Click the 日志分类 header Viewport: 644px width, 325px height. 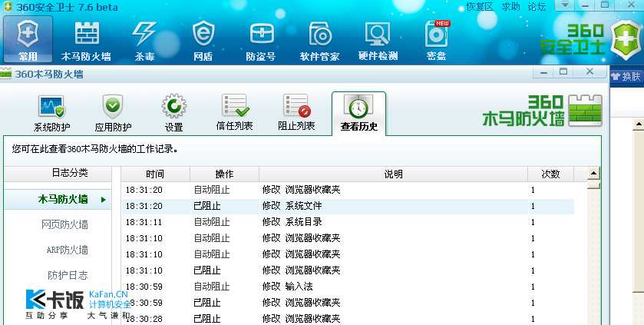58,174
